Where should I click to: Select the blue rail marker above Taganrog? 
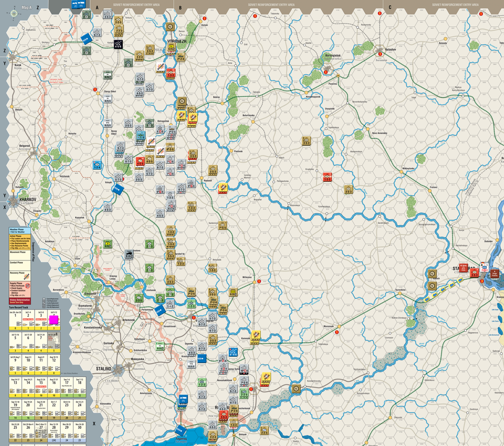click(x=180, y=430)
